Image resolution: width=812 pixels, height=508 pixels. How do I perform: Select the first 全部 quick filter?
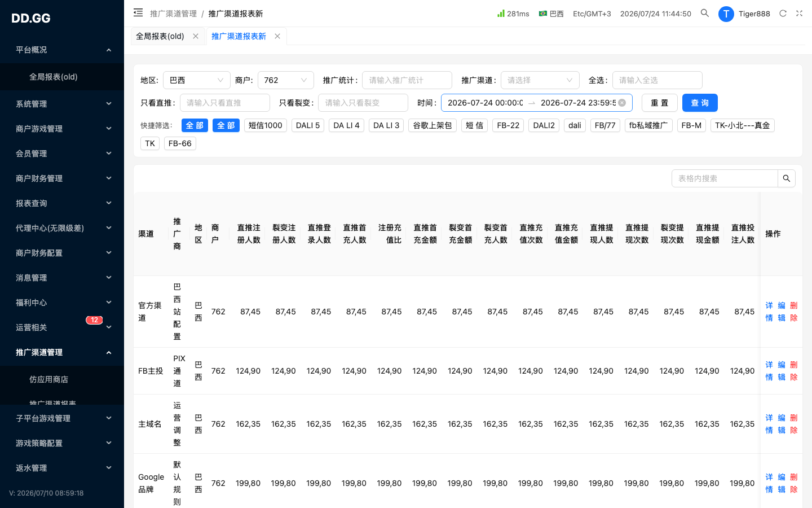[195, 125]
